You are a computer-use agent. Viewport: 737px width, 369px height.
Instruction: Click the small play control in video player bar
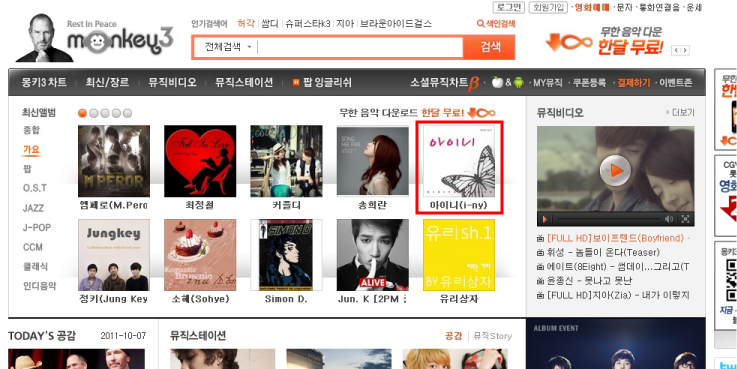pyautogui.click(x=545, y=219)
